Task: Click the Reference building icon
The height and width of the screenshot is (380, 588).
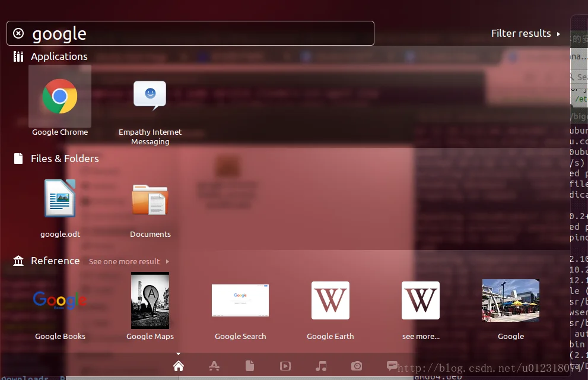Action: (18, 260)
